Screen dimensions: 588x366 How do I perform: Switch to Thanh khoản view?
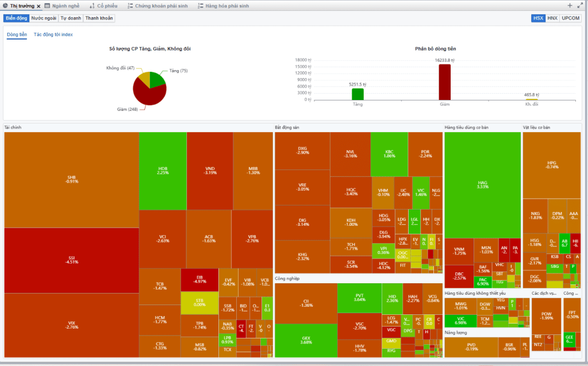pos(99,18)
